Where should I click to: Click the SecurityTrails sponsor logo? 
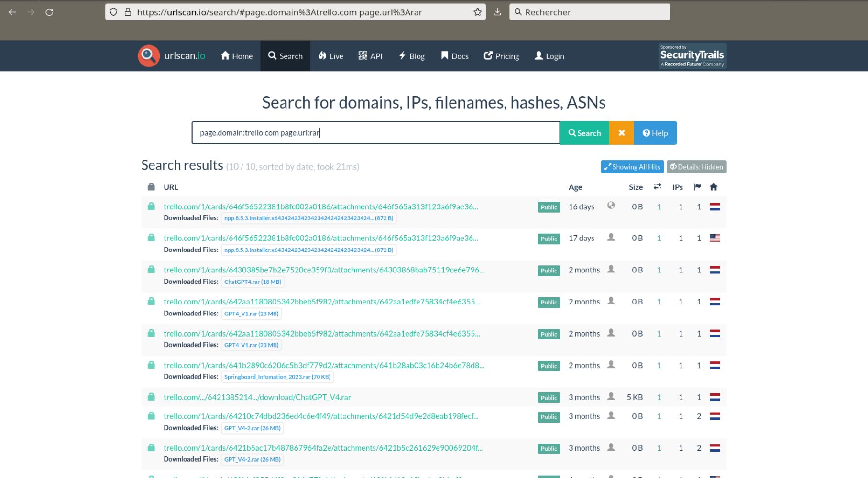click(692, 56)
